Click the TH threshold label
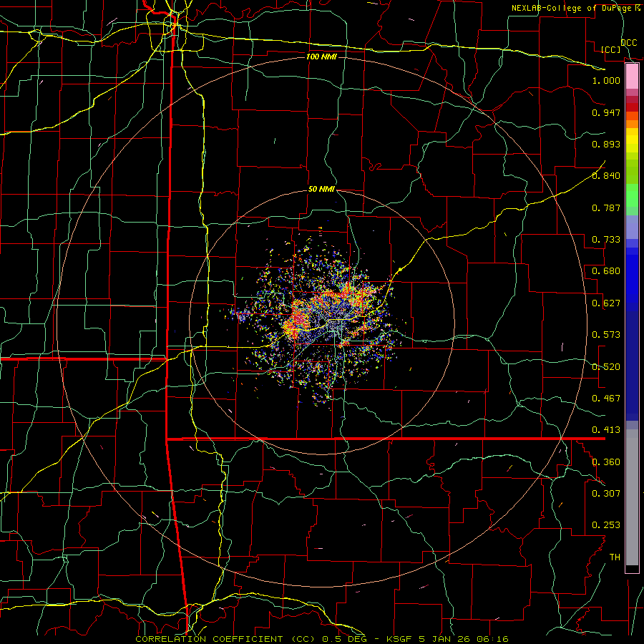 pyautogui.click(x=615, y=557)
